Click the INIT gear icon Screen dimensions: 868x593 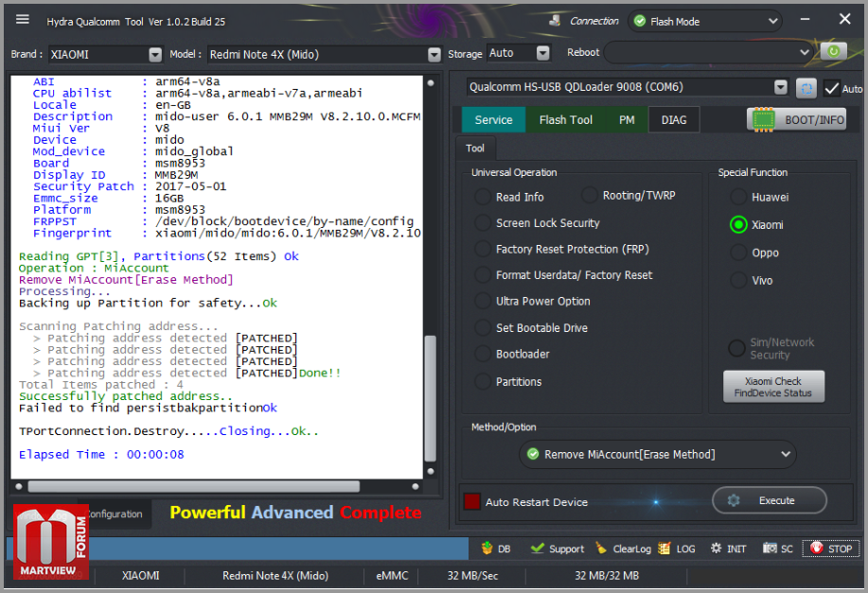716,549
